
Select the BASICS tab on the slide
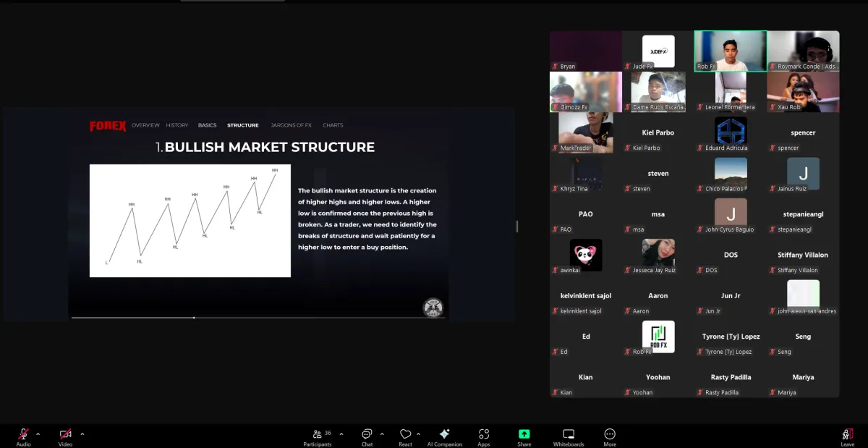(x=207, y=124)
